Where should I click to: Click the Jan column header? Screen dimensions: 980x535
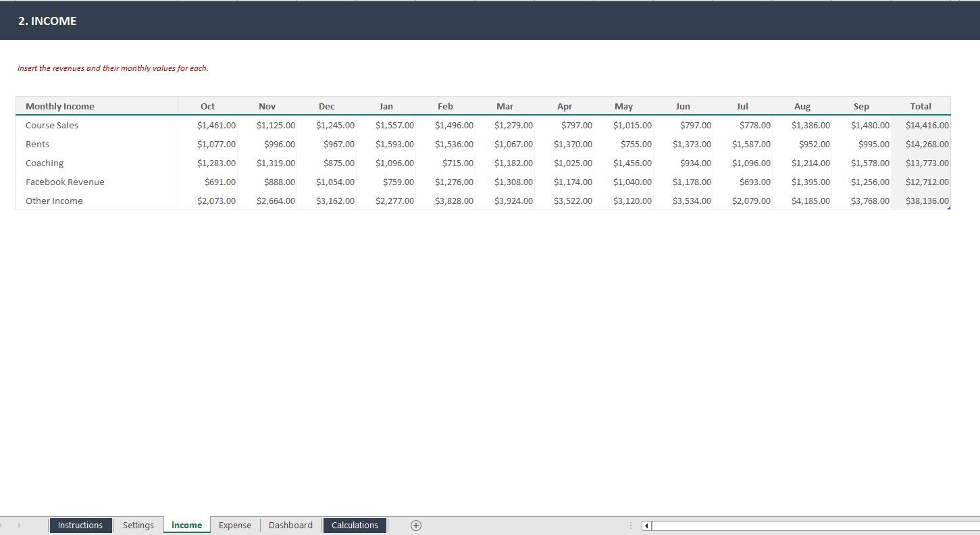click(x=386, y=106)
